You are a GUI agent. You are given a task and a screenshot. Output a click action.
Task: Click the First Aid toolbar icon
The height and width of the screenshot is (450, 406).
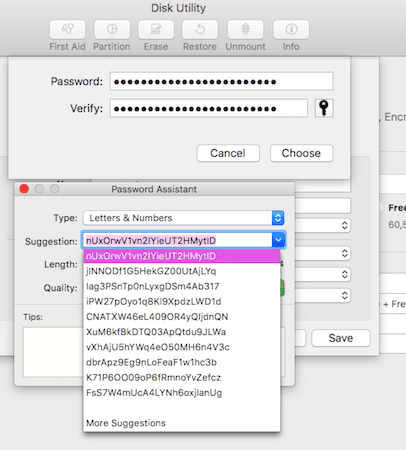67,30
